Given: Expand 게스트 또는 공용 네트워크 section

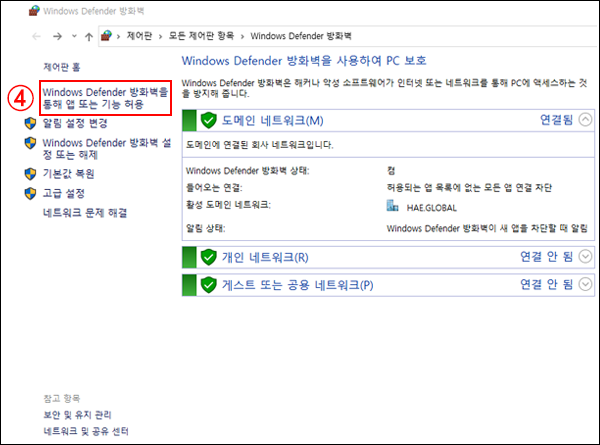Looking at the screenshot, I should tap(585, 284).
